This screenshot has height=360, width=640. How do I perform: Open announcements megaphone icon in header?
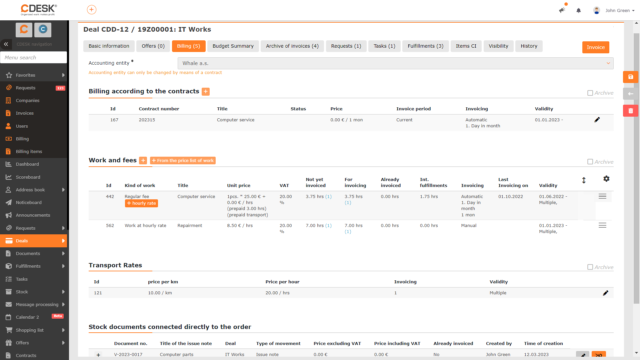[x=562, y=10]
